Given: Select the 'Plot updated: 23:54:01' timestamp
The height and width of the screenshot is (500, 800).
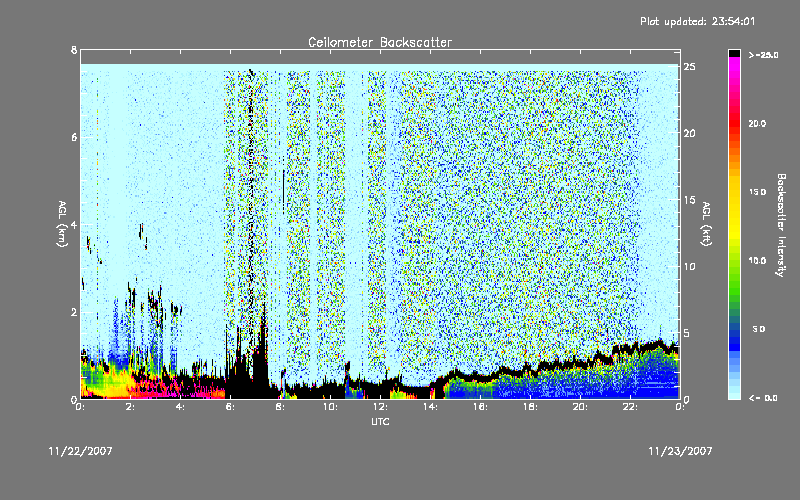Looking at the screenshot, I should (x=697, y=21).
